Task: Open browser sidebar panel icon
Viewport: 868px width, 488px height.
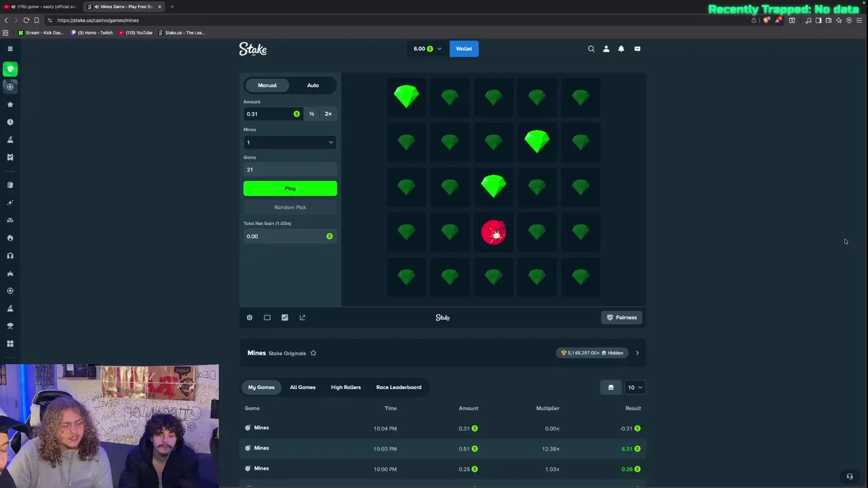Action: click(x=818, y=20)
